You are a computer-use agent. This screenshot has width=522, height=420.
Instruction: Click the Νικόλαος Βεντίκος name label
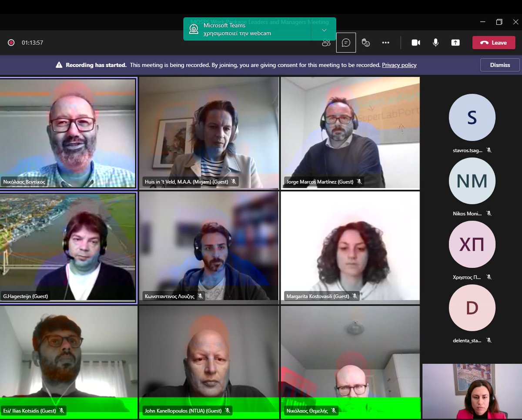[x=24, y=181]
